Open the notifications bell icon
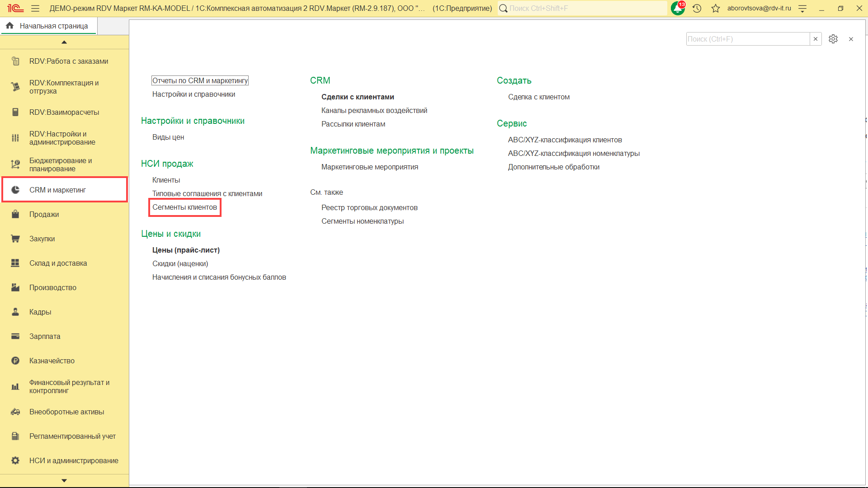This screenshot has width=868, height=488. click(x=677, y=8)
